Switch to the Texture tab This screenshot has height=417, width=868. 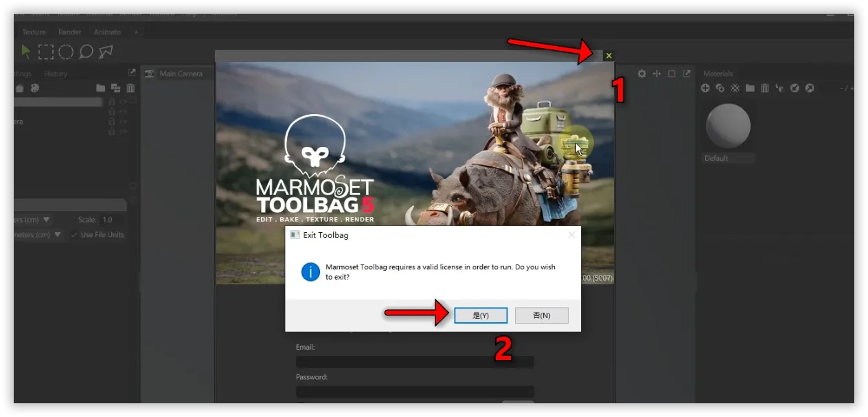point(34,32)
